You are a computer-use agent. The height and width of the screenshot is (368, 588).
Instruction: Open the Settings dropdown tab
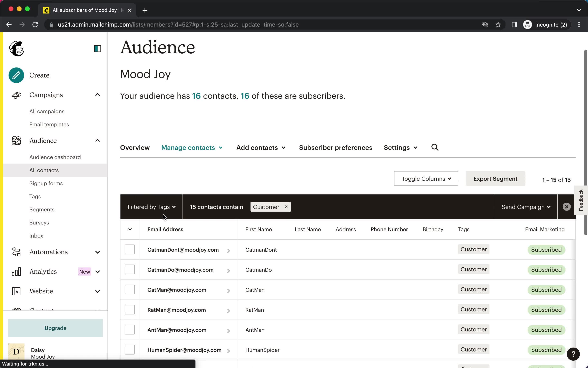click(400, 147)
